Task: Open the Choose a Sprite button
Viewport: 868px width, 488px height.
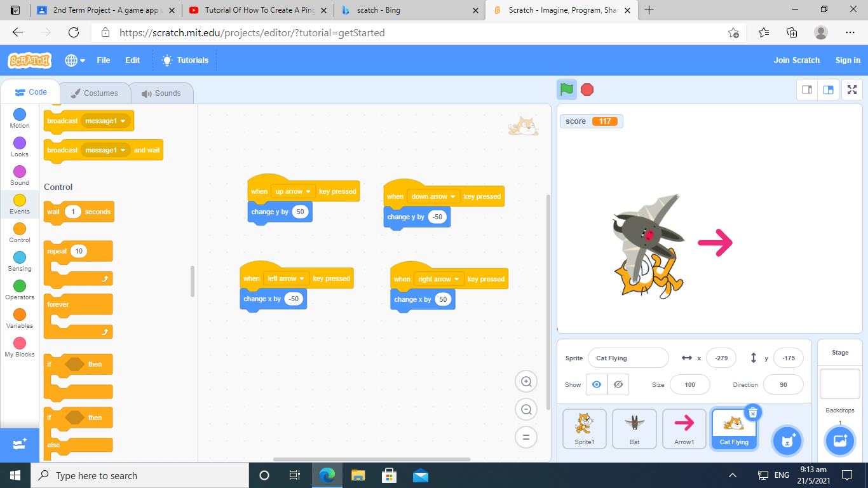Action: (x=788, y=440)
